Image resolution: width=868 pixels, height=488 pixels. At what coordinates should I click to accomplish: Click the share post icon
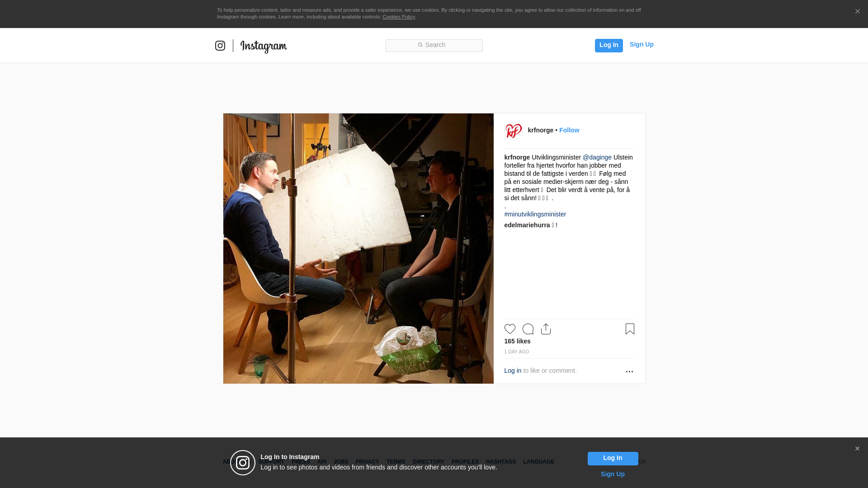[546, 329]
